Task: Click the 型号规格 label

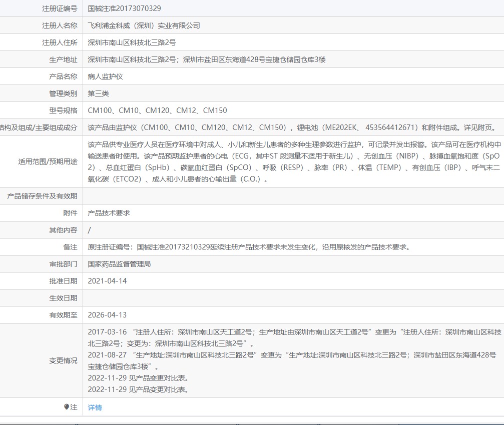Action: tap(64, 110)
